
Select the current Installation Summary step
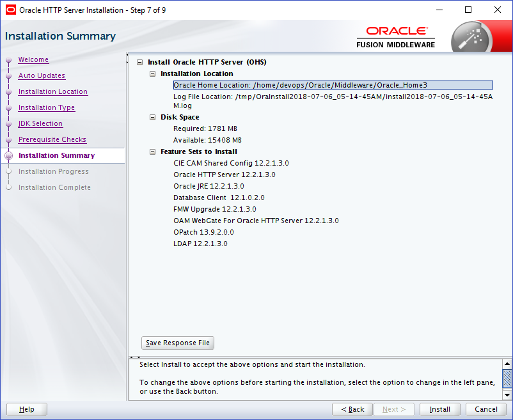point(56,155)
